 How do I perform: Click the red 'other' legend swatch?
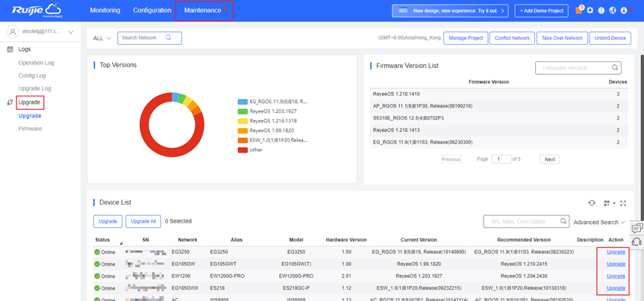tap(243, 150)
